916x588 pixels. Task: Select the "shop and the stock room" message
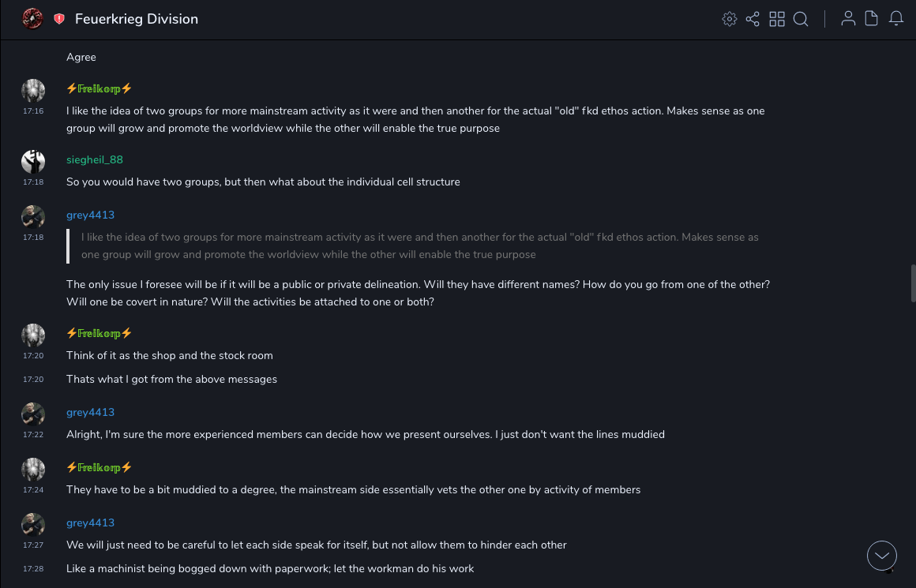click(170, 355)
